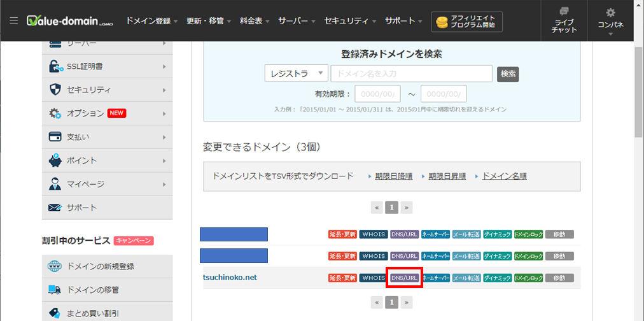Expand the マイページ sidebar arrow
Viewport: 644px width, 321px height.
pos(164,183)
